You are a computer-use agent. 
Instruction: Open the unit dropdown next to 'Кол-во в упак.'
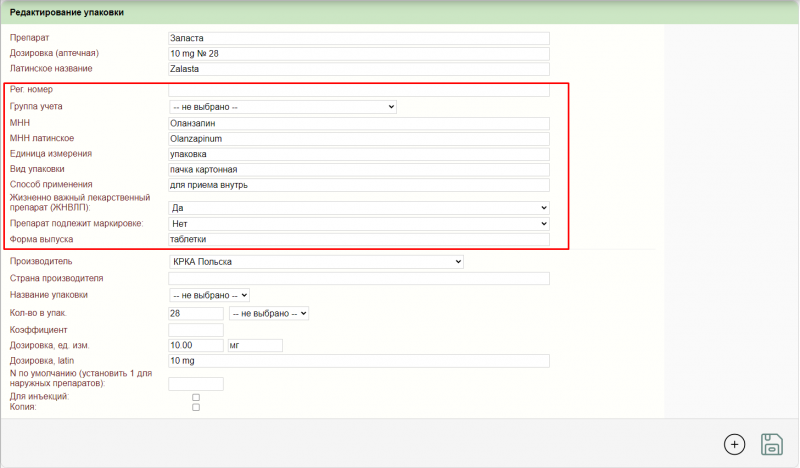(x=269, y=313)
